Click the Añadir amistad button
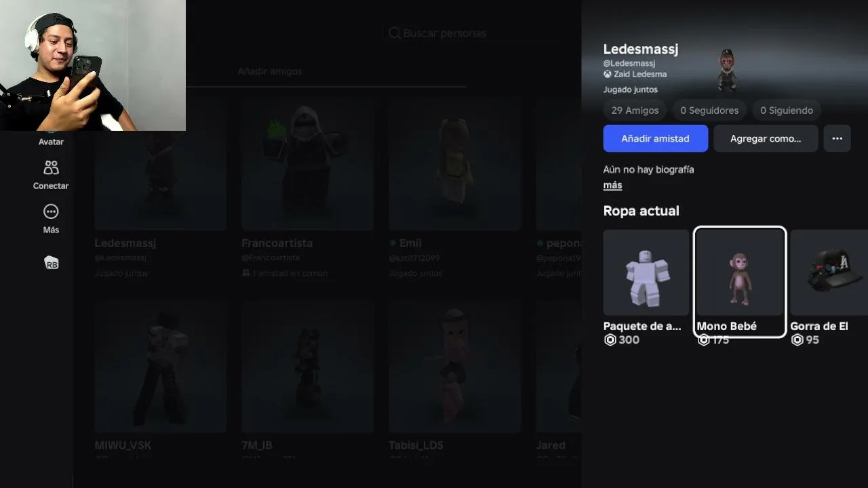Screen dimensions: 868x488 click(655, 138)
